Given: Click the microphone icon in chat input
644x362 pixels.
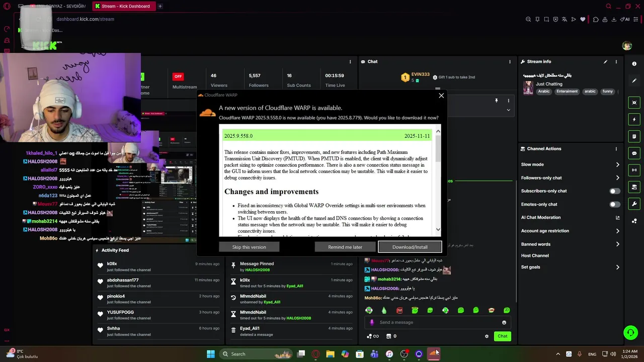Looking at the screenshot, I should pyautogui.click(x=372, y=322).
